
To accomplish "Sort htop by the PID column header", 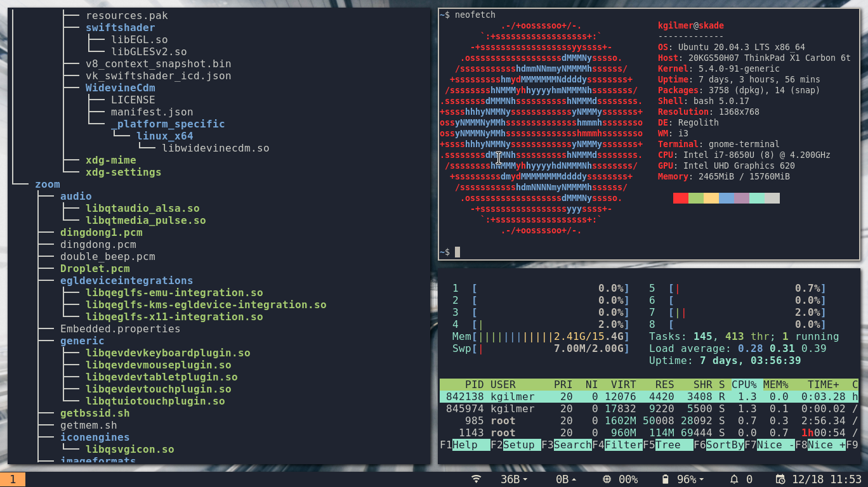I will pyautogui.click(x=474, y=385).
